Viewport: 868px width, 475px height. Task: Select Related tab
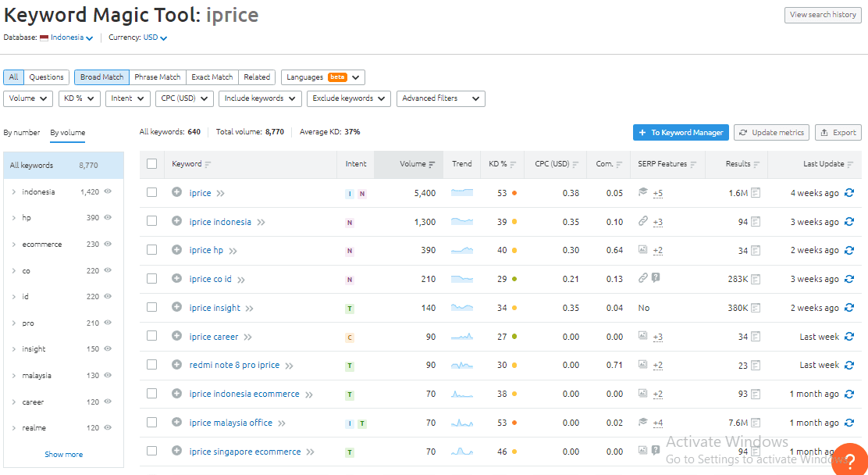point(257,77)
